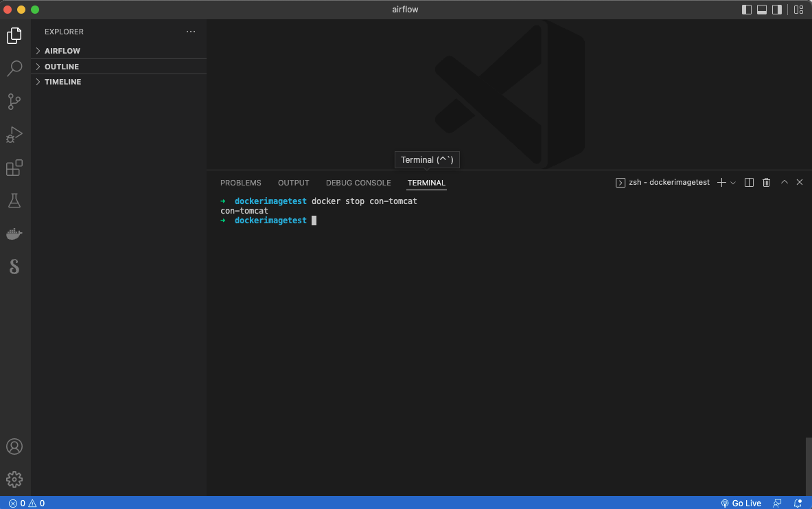Open the Manage gear menu

14,479
